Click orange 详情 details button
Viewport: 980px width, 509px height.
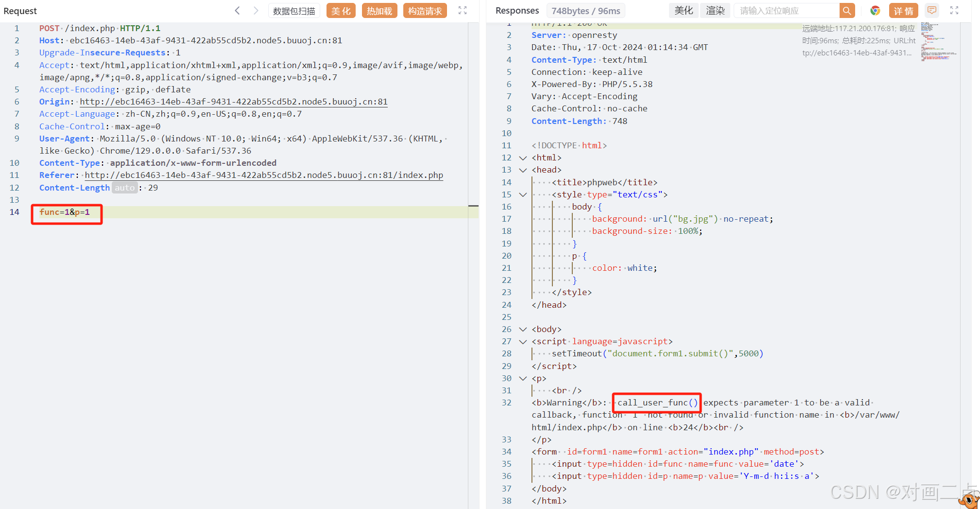904,11
